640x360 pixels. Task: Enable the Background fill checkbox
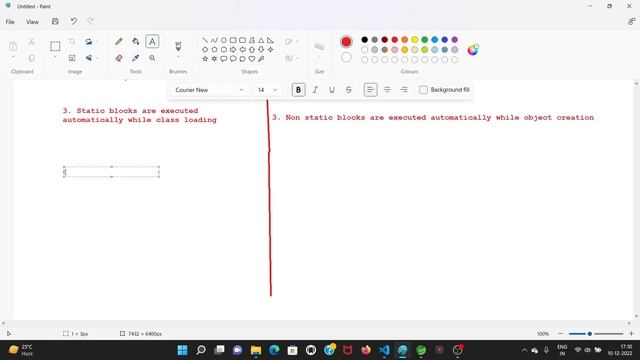(x=423, y=90)
